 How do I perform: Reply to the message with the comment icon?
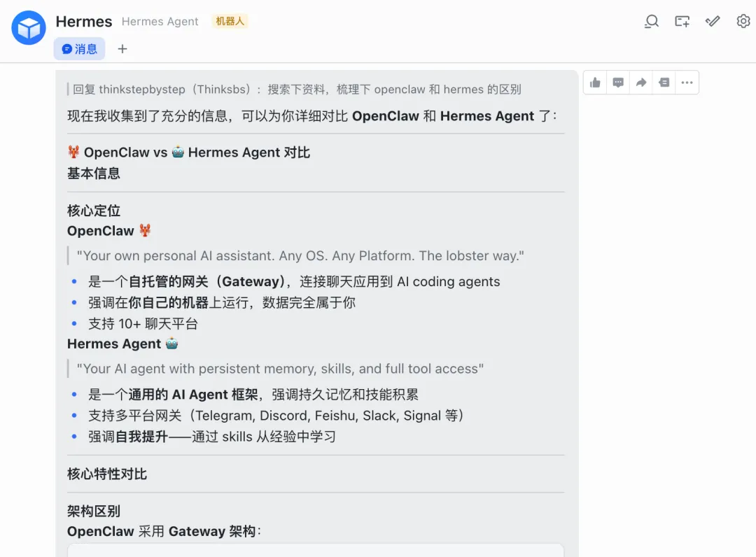[x=618, y=83]
